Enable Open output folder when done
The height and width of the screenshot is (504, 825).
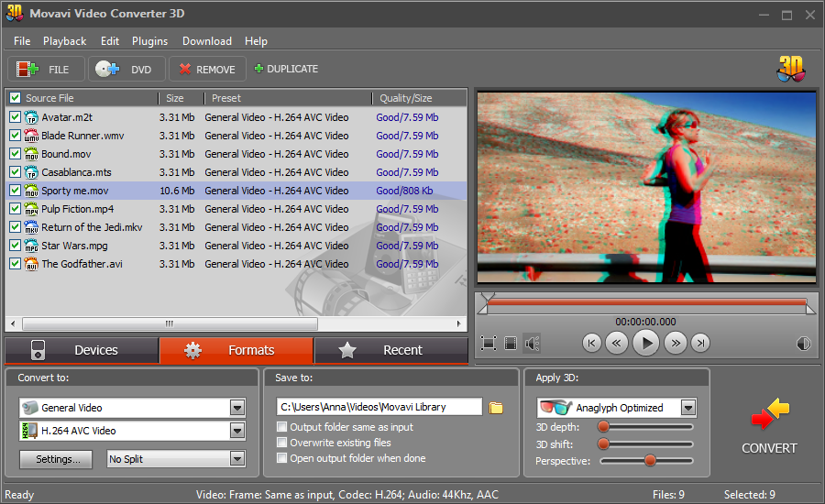[282, 458]
